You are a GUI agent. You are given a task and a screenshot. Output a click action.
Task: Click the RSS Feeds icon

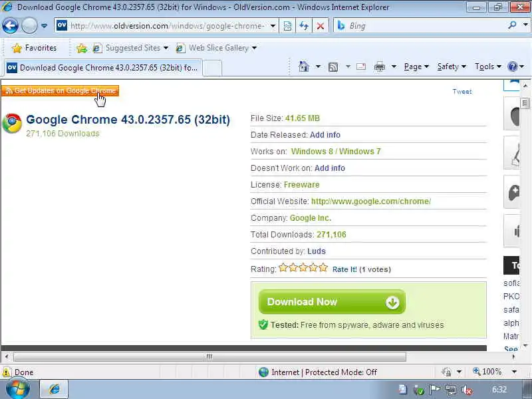[333, 67]
